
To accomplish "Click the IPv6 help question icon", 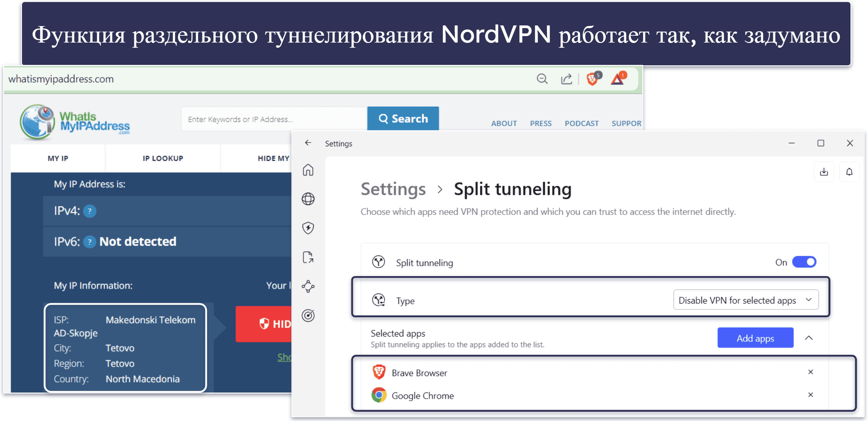I will pos(90,242).
